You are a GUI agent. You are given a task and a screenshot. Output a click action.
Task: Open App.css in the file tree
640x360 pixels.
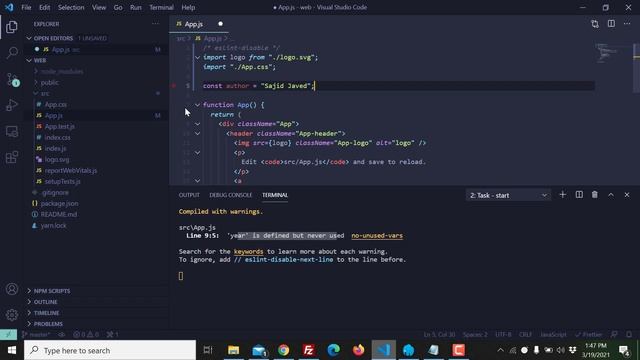(56, 104)
